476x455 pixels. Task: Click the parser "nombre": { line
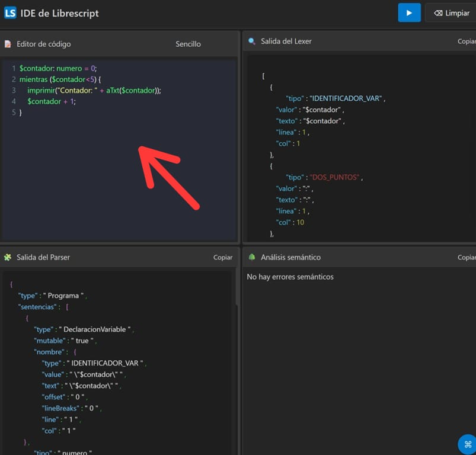[55, 352]
